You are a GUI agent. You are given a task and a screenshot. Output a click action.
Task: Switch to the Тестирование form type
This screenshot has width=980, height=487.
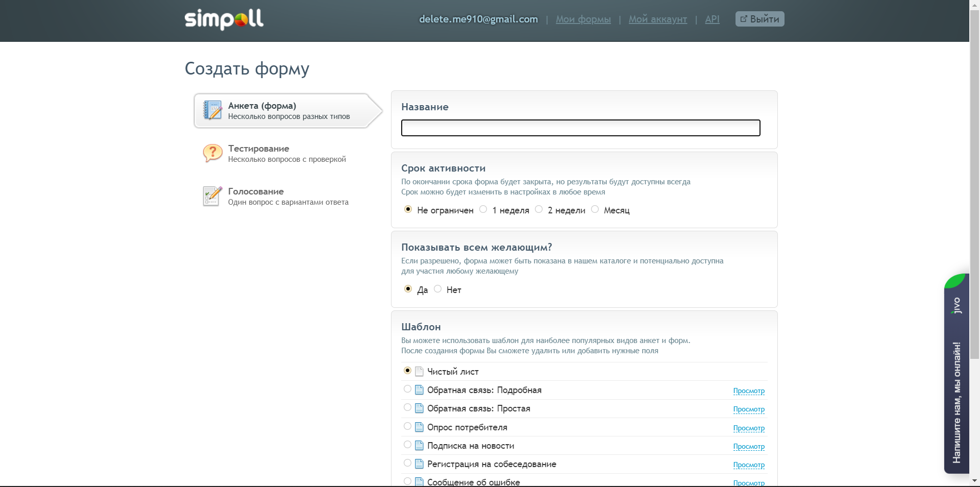pyautogui.click(x=287, y=153)
